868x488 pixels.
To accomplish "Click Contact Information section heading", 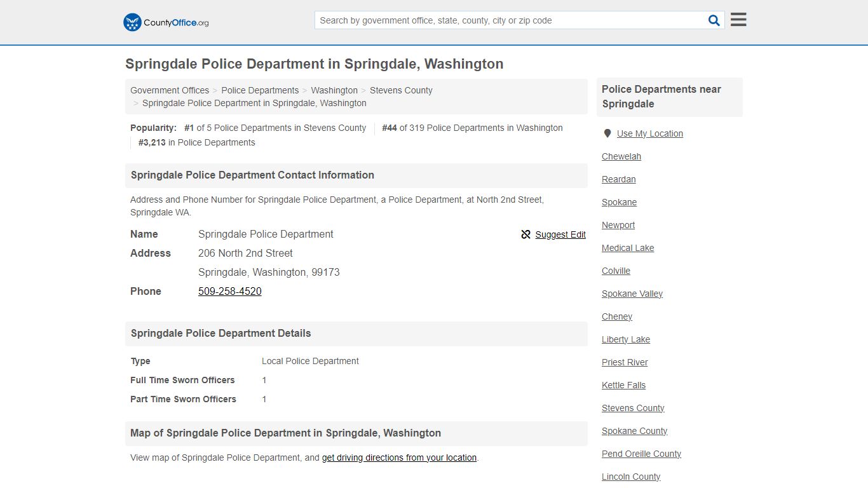I will (x=252, y=175).
